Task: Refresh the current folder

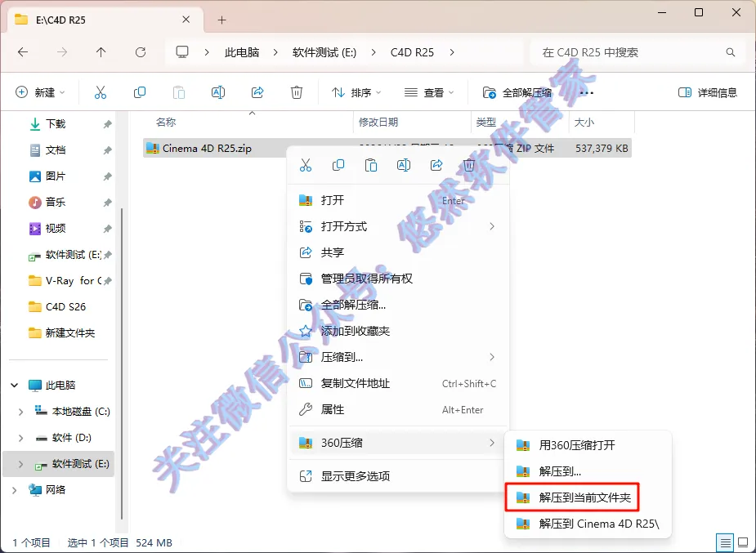Action: [141, 52]
